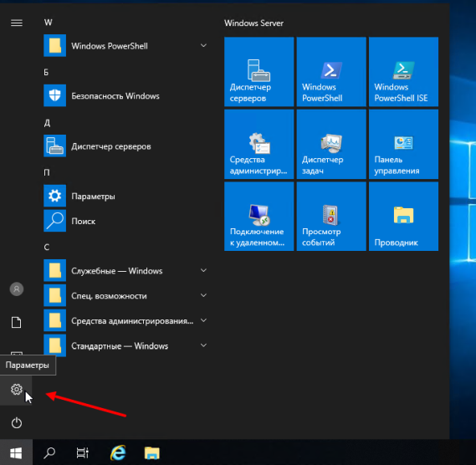Open the Средства администрирования tile
Screen dimensions: 476x465
point(259,145)
